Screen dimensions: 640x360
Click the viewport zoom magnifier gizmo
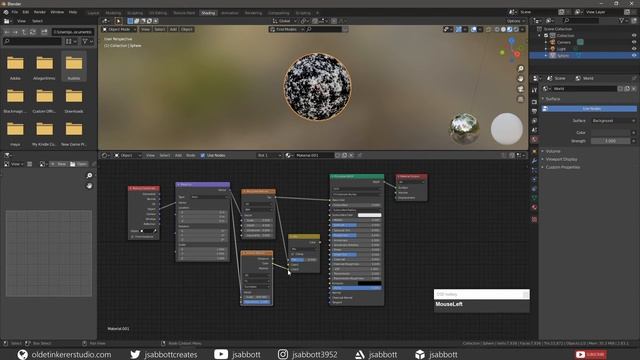click(x=520, y=69)
